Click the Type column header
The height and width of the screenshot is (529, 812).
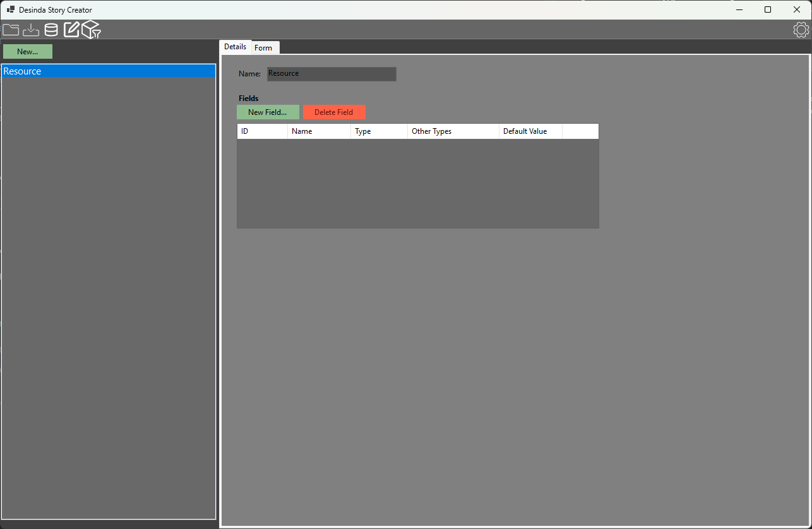tap(379, 131)
